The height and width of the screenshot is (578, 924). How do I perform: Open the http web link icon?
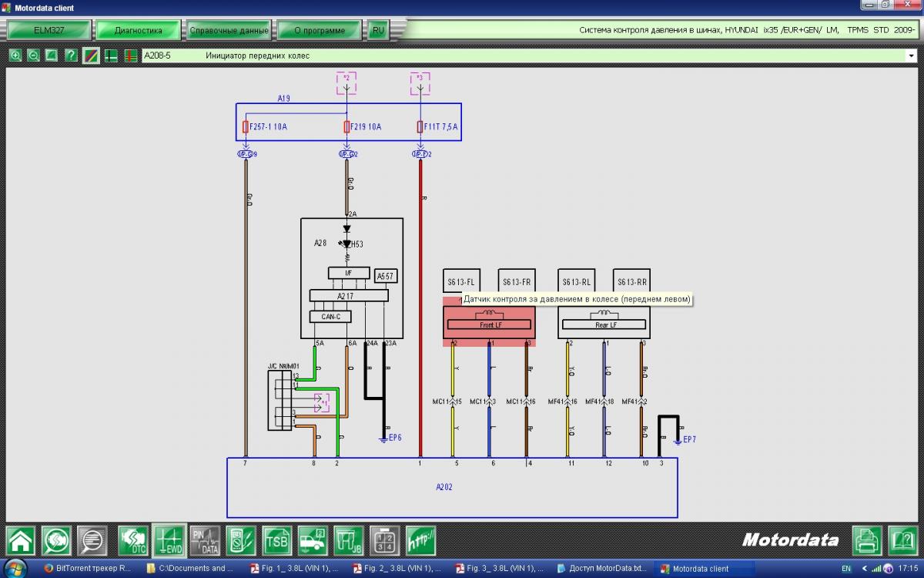tap(420, 540)
